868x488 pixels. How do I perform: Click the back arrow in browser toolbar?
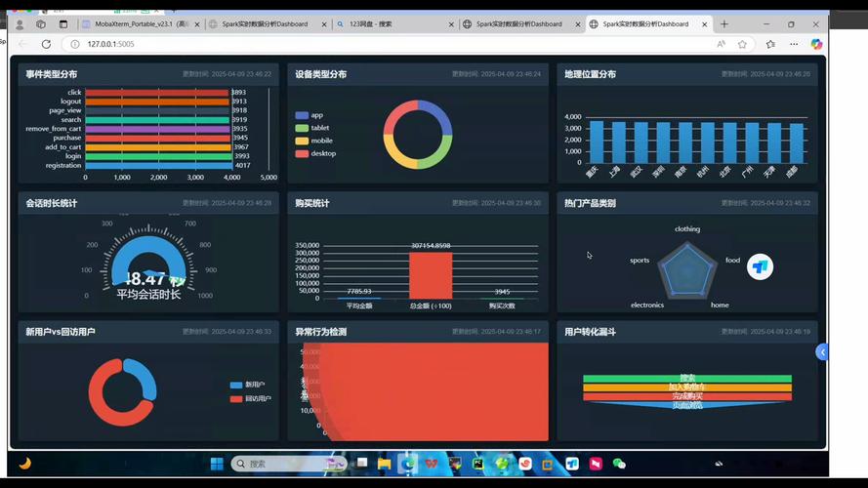[22, 44]
